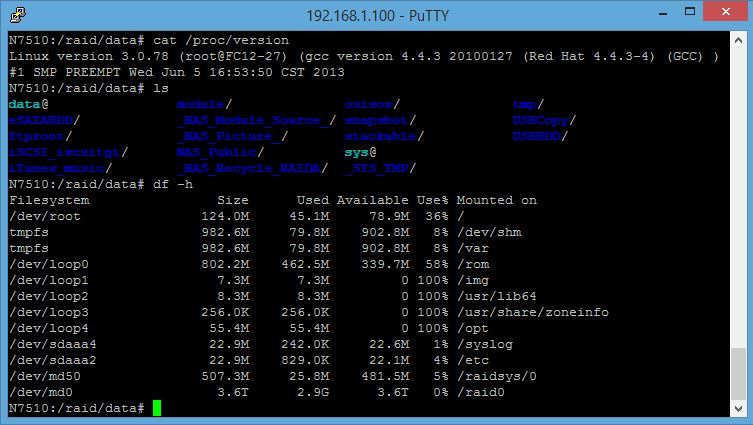Click the scrollbar up arrow
Viewport: 753px width, 425px height.
(x=738, y=40)
